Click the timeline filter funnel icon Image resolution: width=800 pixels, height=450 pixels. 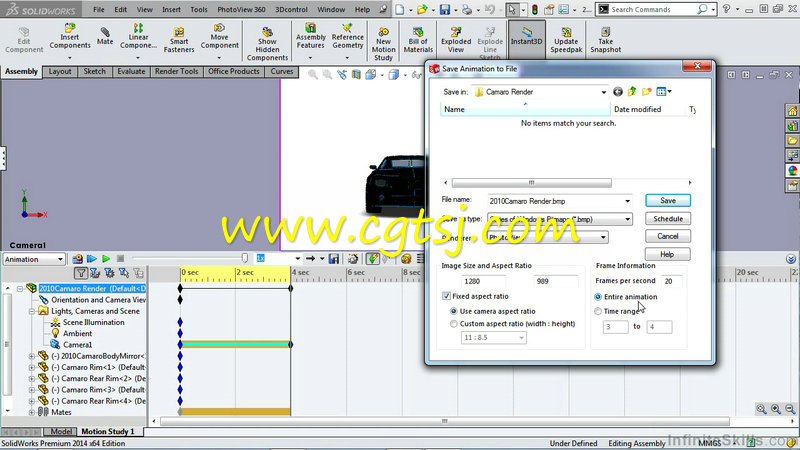pyautogui.click(x=81, y=273)
